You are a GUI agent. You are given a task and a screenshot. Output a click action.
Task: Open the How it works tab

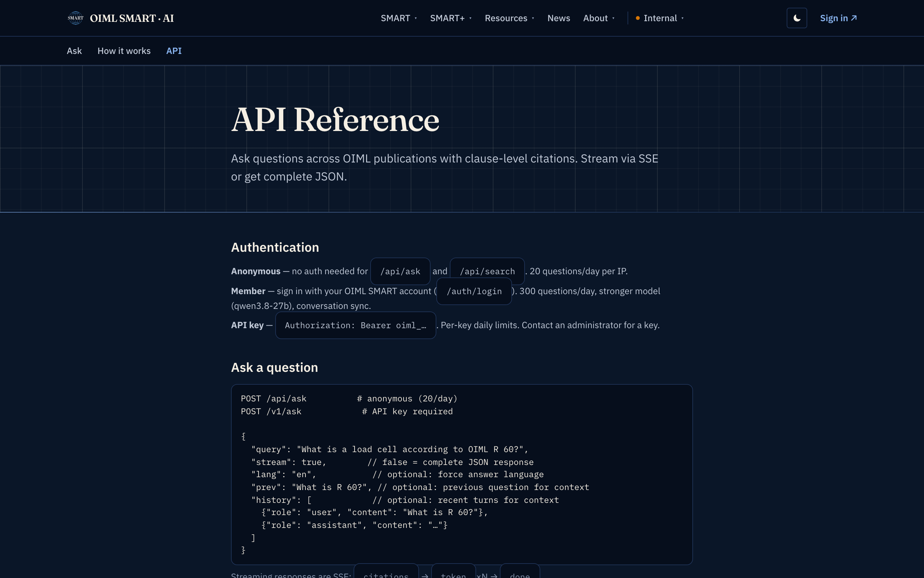124,51
